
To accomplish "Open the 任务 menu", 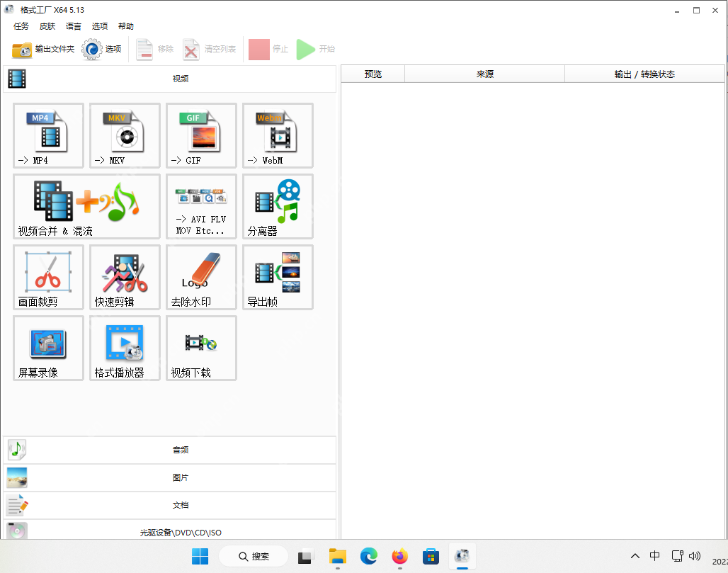I will 21,26.
